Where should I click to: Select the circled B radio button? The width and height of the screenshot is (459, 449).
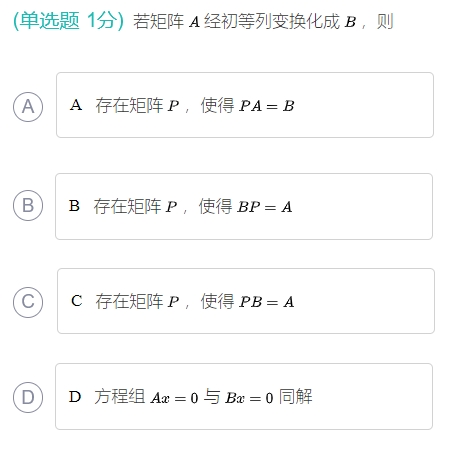click(x=28, y=205)
